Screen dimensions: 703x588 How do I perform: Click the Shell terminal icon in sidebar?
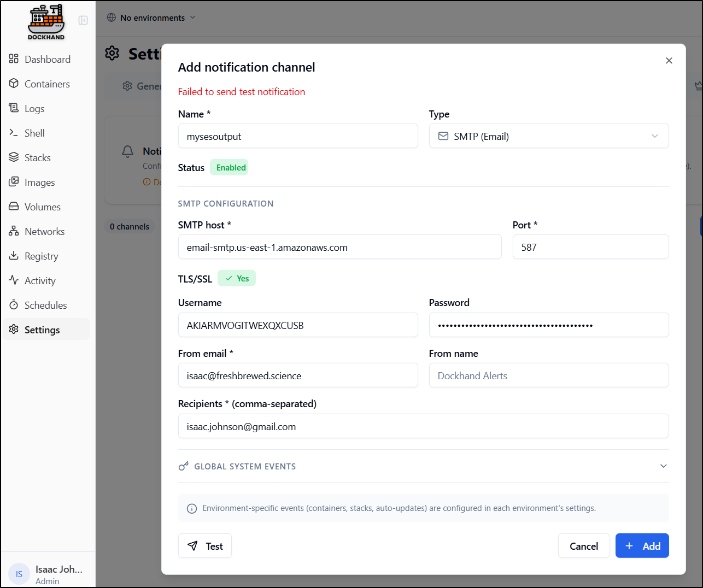(14, 133)
